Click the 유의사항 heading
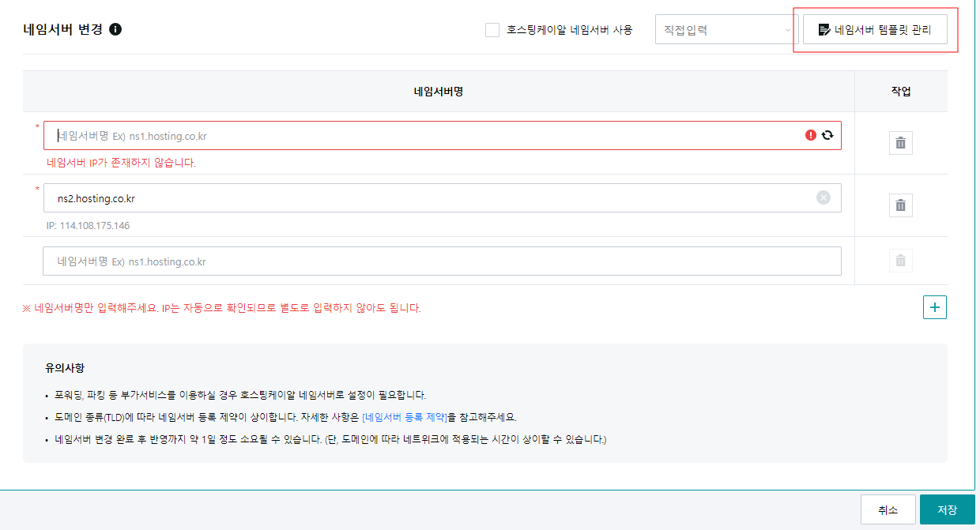The image size is (980, 530). coord(65,368)
